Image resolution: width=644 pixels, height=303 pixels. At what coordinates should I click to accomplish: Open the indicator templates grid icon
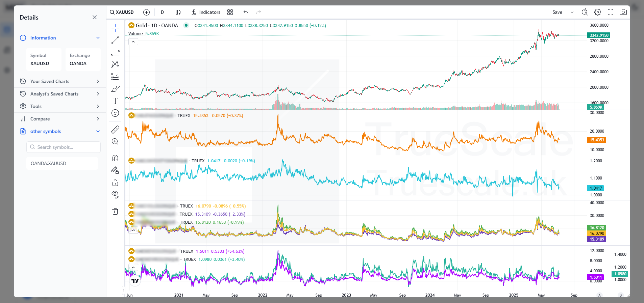(x=230, y=12)
